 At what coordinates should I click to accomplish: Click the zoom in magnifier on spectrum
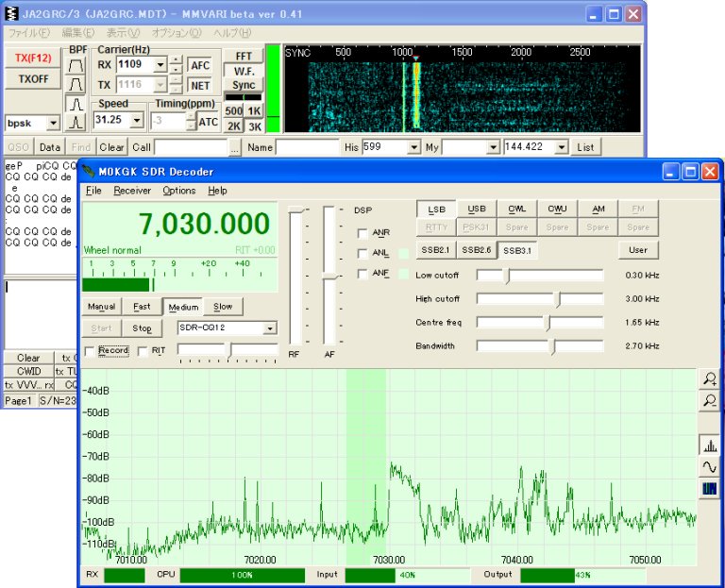[710, 379]
